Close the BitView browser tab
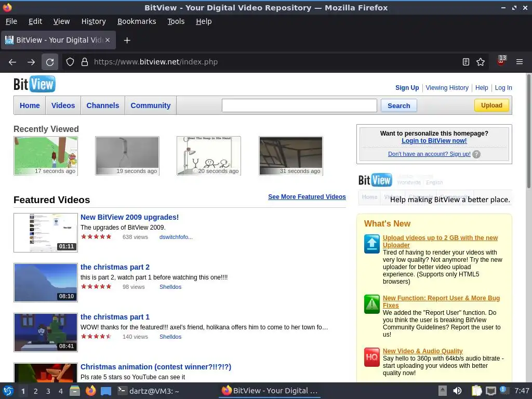The width and height of the screenshot is (532, 399). [107, 40]
